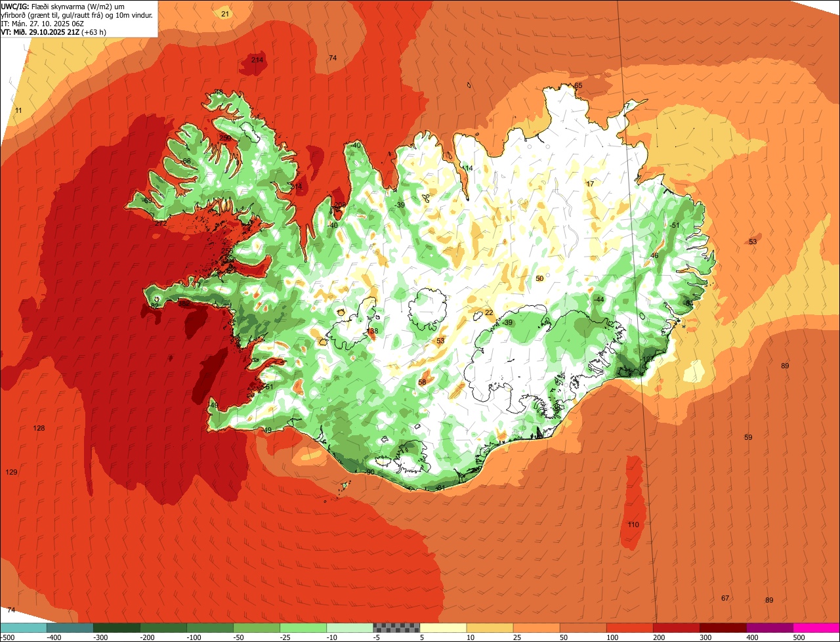The image size is (840, 642).
Task: Click the map value '17' in northeast Iceland
Action: [590, 184]
